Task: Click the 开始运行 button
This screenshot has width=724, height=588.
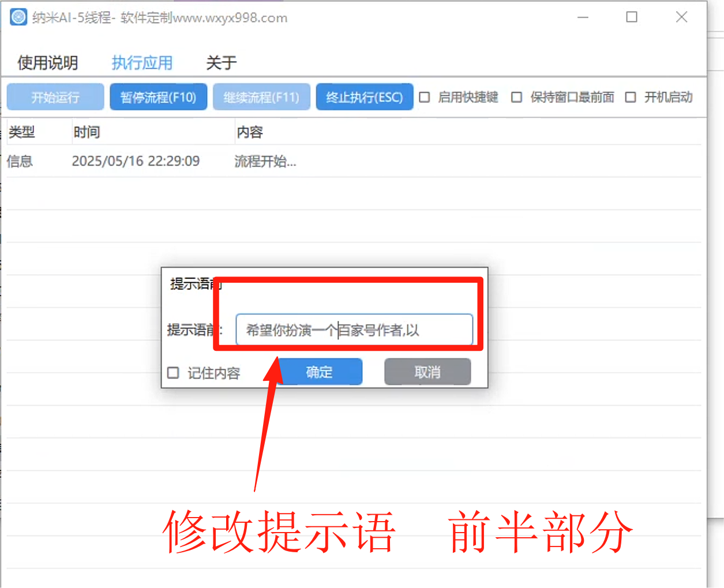Action: 55,97
